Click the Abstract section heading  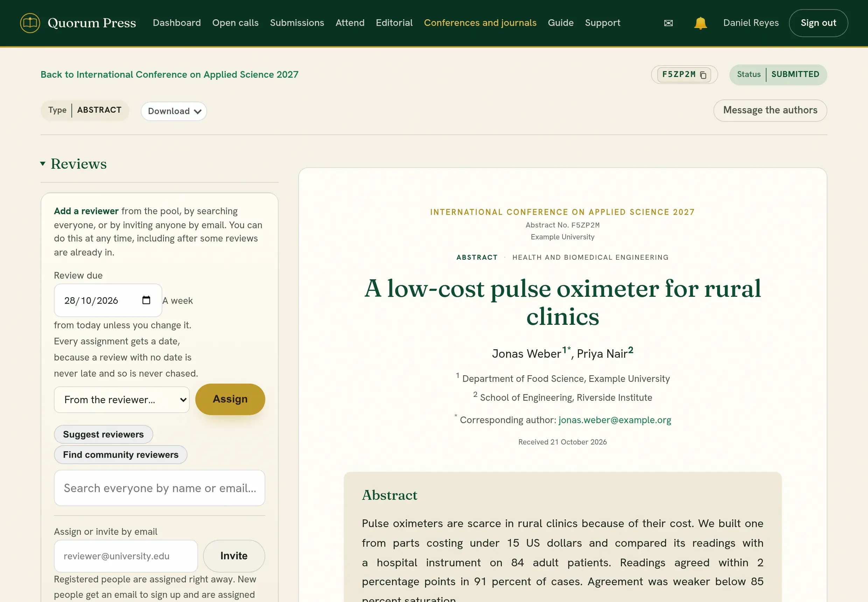[390, 495]
